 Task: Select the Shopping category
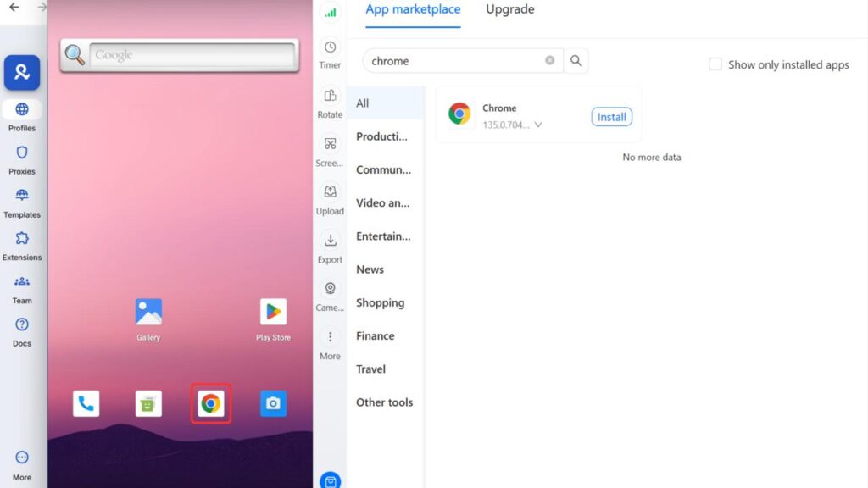[380, 302]
